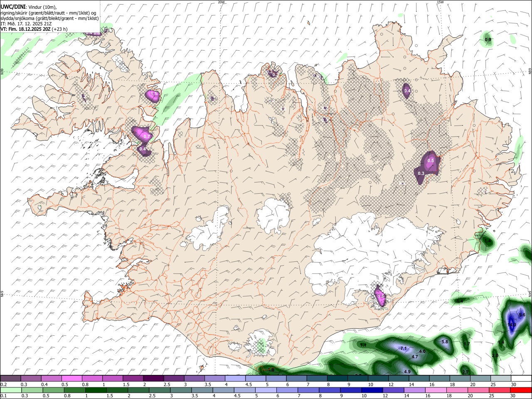Click the palest green swatch starting the rain legend
Screen dimensions: 532x399
[x=11, y=390]
